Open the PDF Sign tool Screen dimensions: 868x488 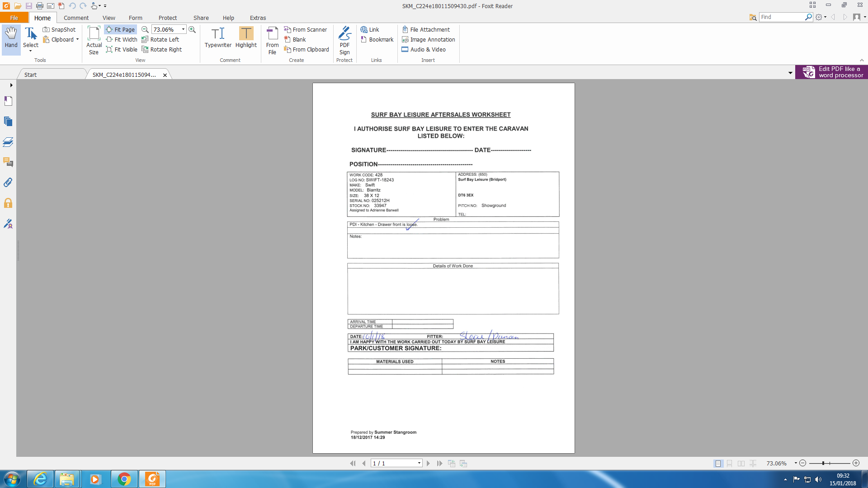pyautogui.click(x=344, y=40)
